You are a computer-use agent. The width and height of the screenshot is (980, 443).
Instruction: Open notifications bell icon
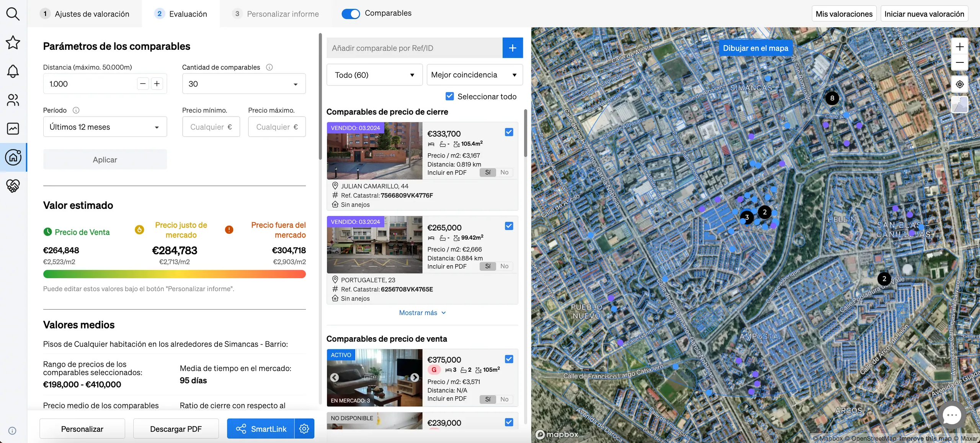tap(13, 71)
